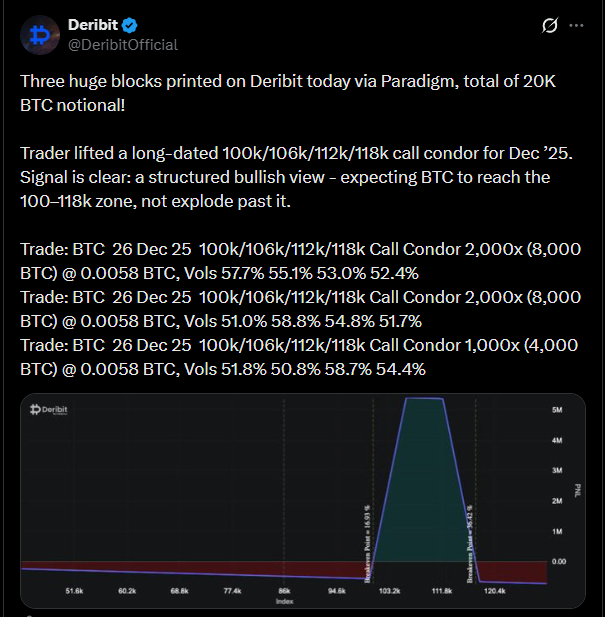Click the right Breakeven Point label in chart
Viewport: 605px width, 617px height.
(x=469, y=537)
